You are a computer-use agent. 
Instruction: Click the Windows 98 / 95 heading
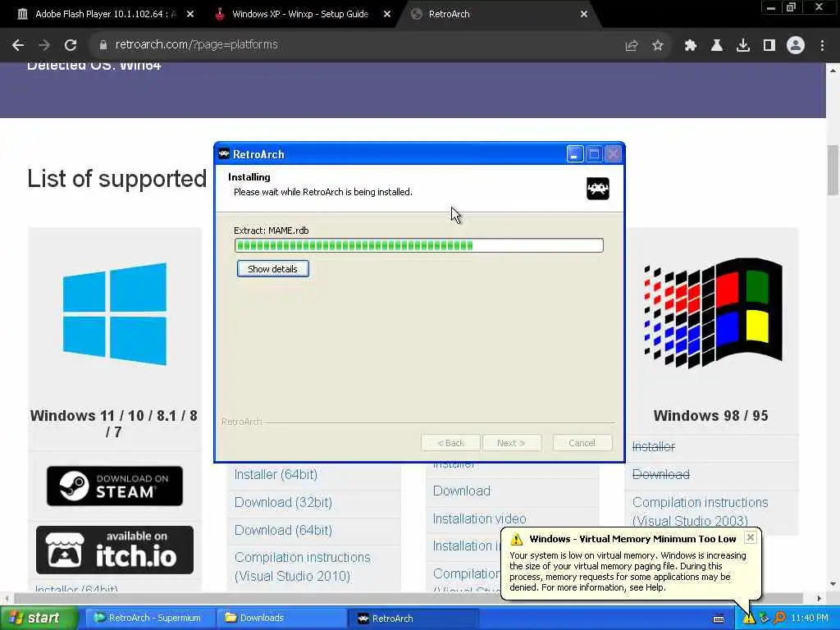click(x=710, y=416)
